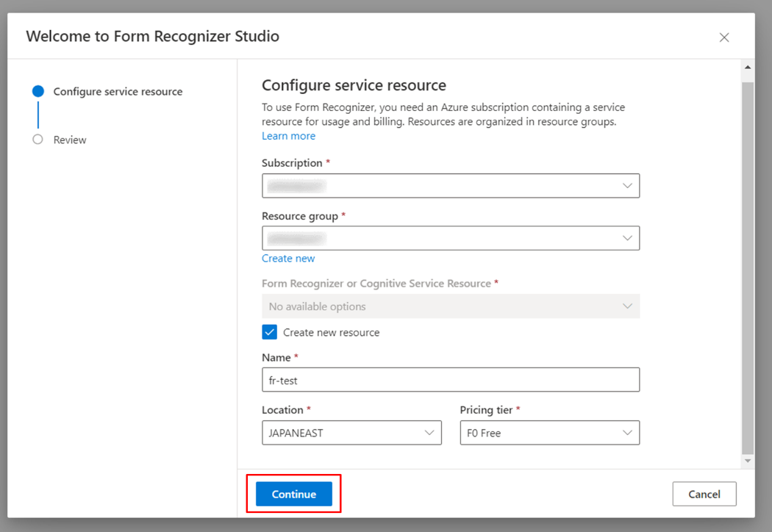
Task: Expand Form Recognizer or Cognitive Service Resource dropdown
Action: [x=451, y=306]
